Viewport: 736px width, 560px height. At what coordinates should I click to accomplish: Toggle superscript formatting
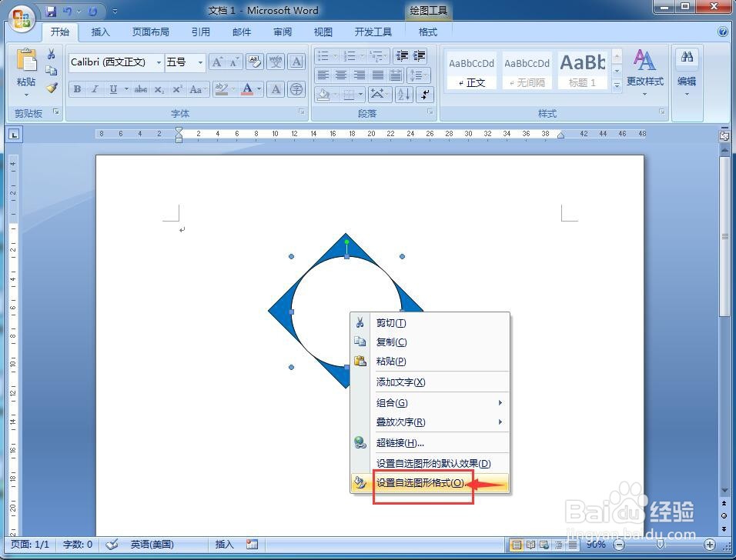click(177, 89)
